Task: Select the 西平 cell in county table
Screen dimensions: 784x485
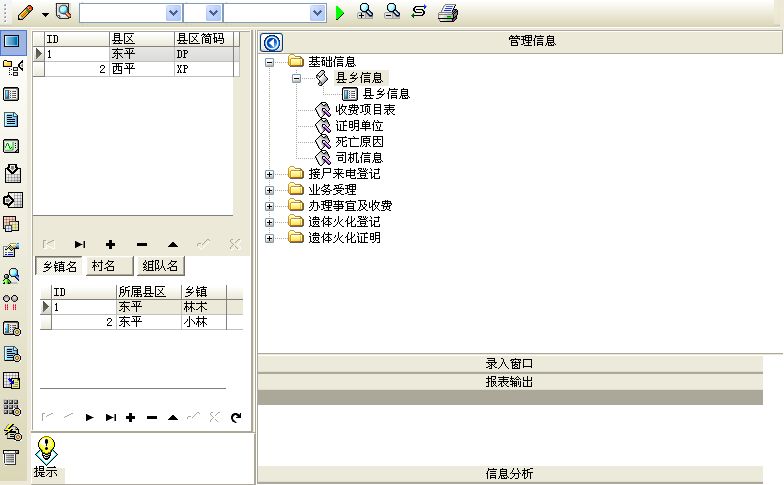Action: (x=142, y=69)
